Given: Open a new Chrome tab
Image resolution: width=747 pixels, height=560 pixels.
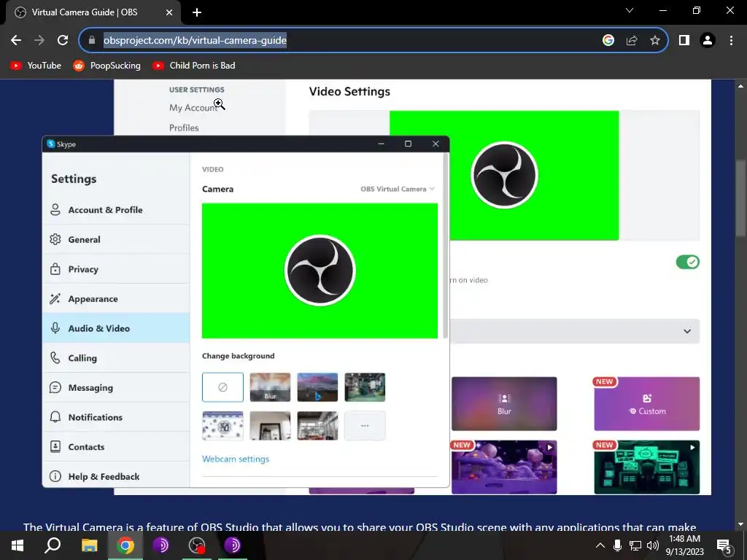Looking at the screenshot, I should [197, 12].
